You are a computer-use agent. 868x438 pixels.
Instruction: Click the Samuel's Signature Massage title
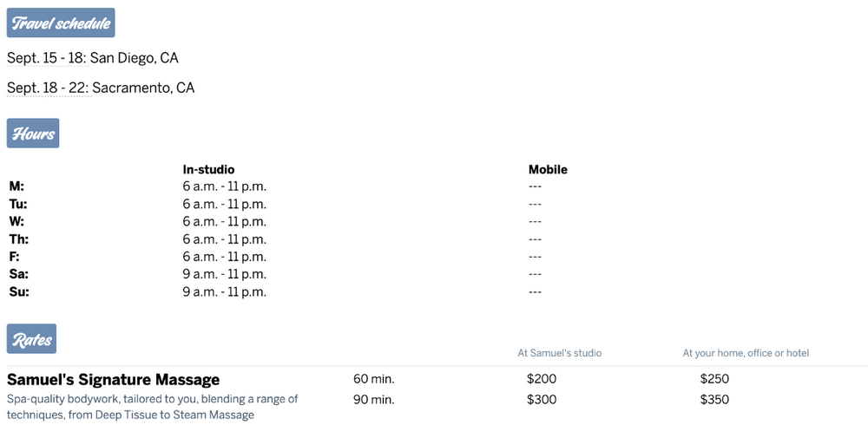[x=113, y=379]
